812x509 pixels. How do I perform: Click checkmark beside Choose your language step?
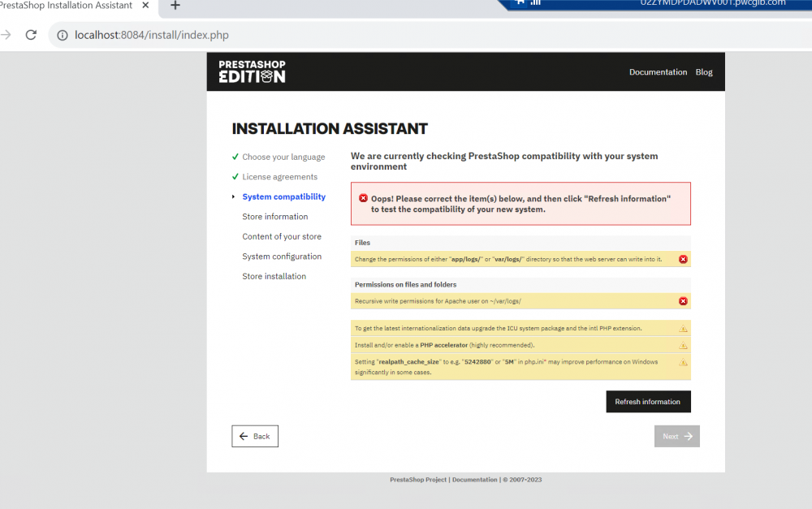(x=235, y=157)
